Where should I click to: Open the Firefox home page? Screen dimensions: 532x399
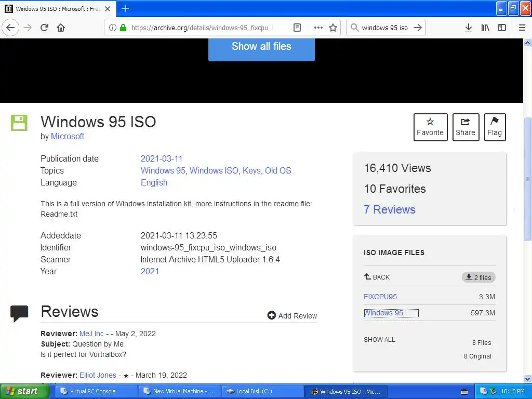click(61, 28)
